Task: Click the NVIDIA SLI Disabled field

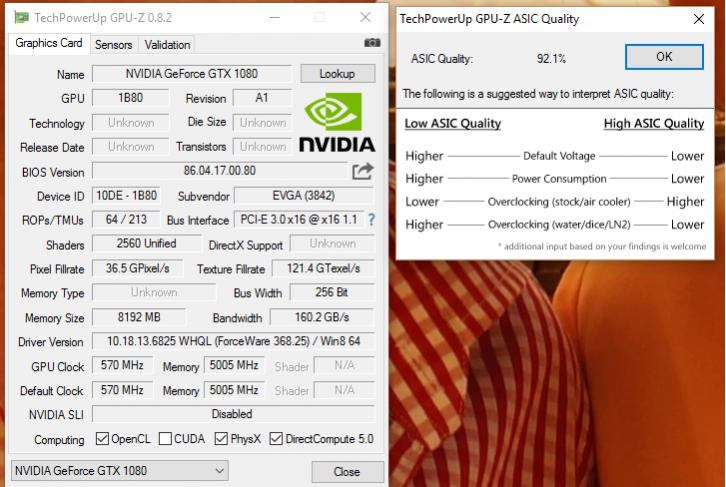Action: click(x=233, y=414)
